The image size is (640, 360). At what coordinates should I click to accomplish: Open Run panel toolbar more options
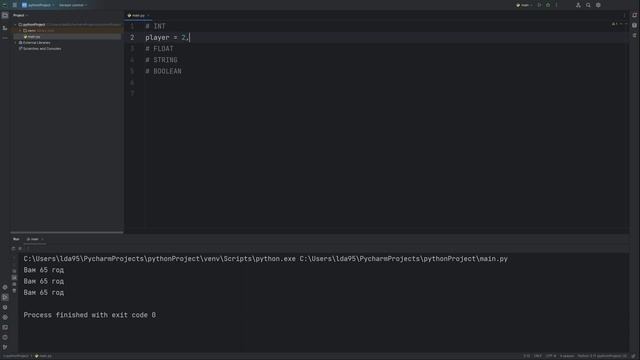tap(28, 249)
